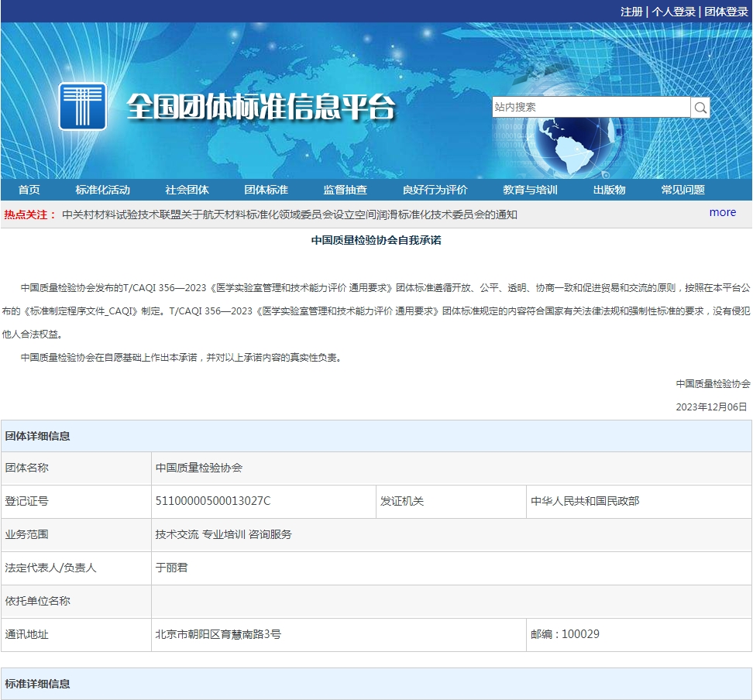Image resolution: width=753 pixels, height=700 pixels.
Task: Click the more link for hot news
Action: (x=722, y=212)
